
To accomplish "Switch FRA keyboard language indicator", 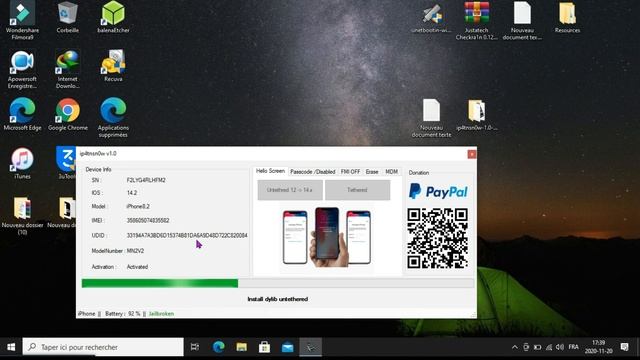I will click(x=573, y=347).
